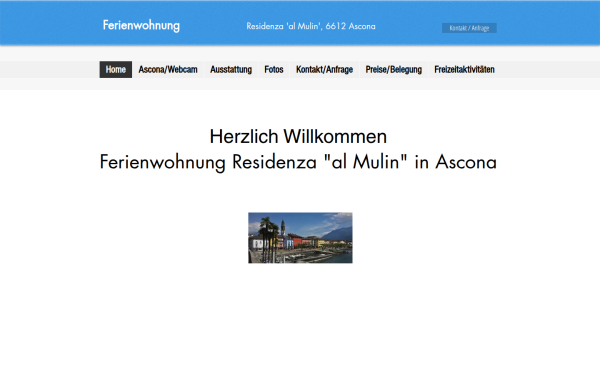The width and height of the screenshot is (600, 375).
Task: Click the 'Residenza 'al Mulin', 6612 Ascona' header text
Action: click(x=311, y=26)
